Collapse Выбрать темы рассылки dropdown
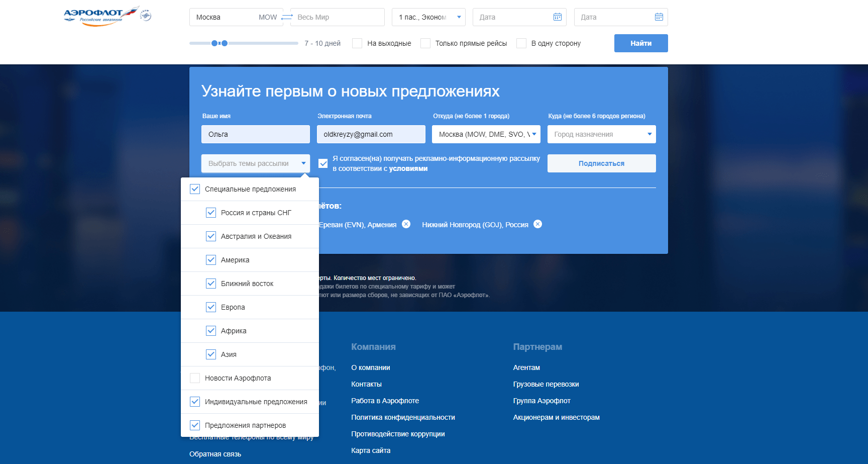868x464 pixels. tap(256, 163)
